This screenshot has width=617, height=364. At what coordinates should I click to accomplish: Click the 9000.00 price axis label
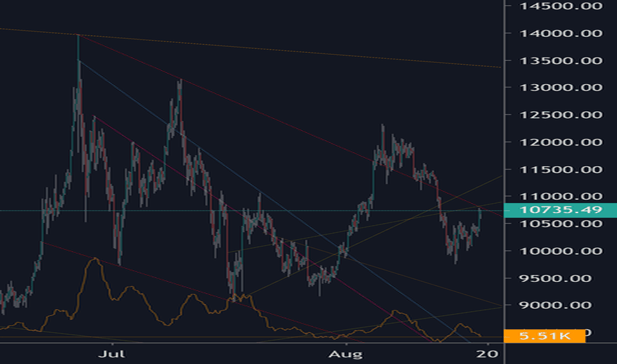(555, 305)
